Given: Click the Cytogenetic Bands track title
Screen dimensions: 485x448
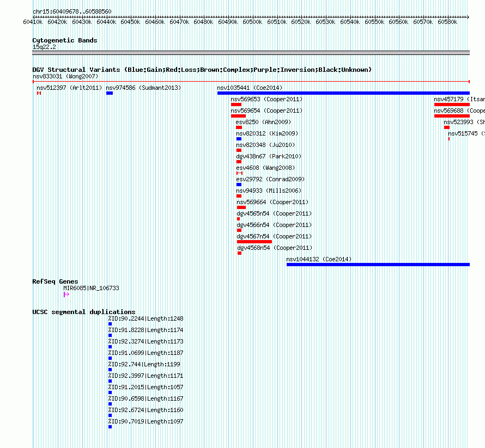Looking at the screenshot, I should pos(65,40).
